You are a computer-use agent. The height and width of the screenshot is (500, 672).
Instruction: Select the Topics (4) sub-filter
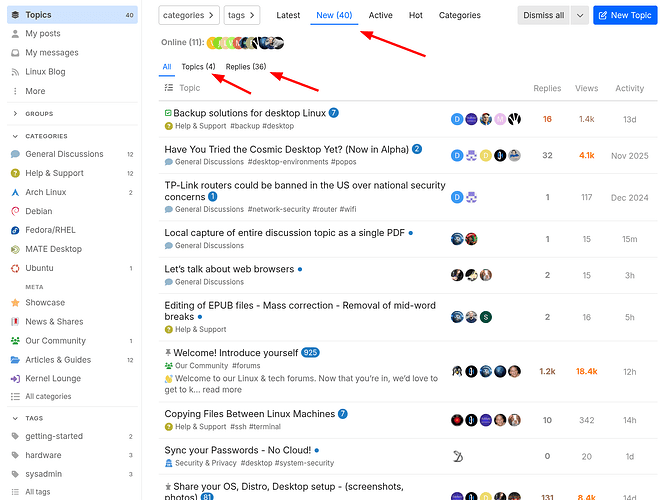pyautogui.click(x=198, y=67)
